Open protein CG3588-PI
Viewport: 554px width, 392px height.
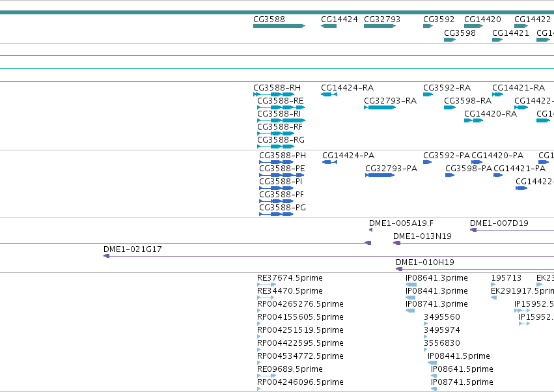(x=276, y=188)
